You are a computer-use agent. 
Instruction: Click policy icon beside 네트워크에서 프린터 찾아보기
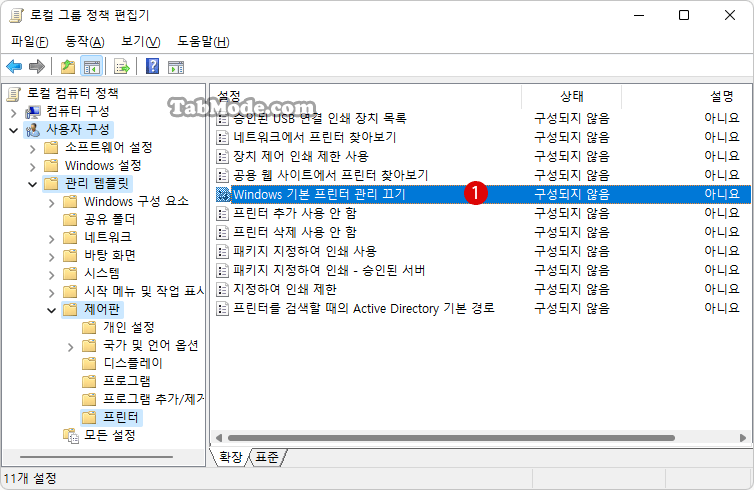[222, 138]
